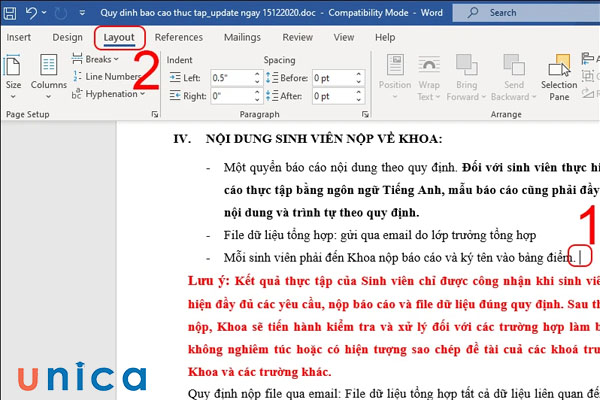Screen dimensions: 600x400
Task: Switch to the Design tab
Action: tap(67, 38)
